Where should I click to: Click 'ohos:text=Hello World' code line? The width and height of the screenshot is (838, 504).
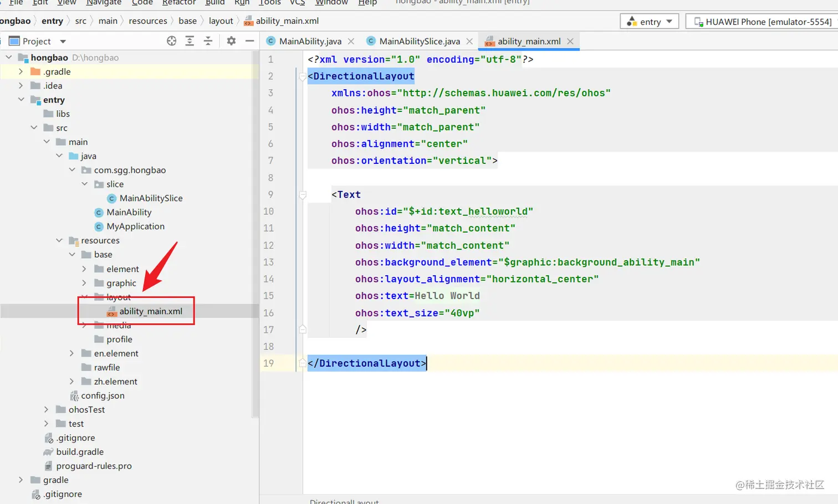click(417, 296)
